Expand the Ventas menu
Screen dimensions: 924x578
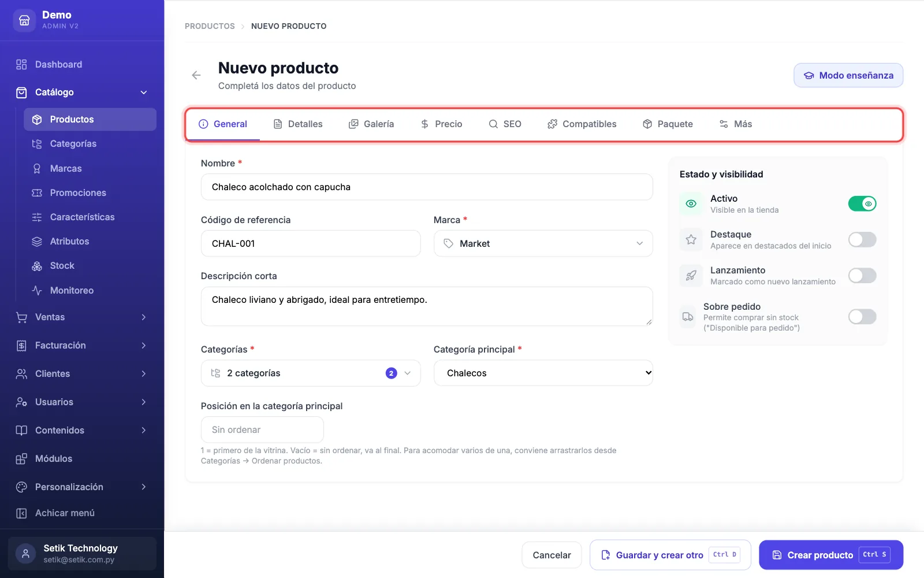pos(82,317)
